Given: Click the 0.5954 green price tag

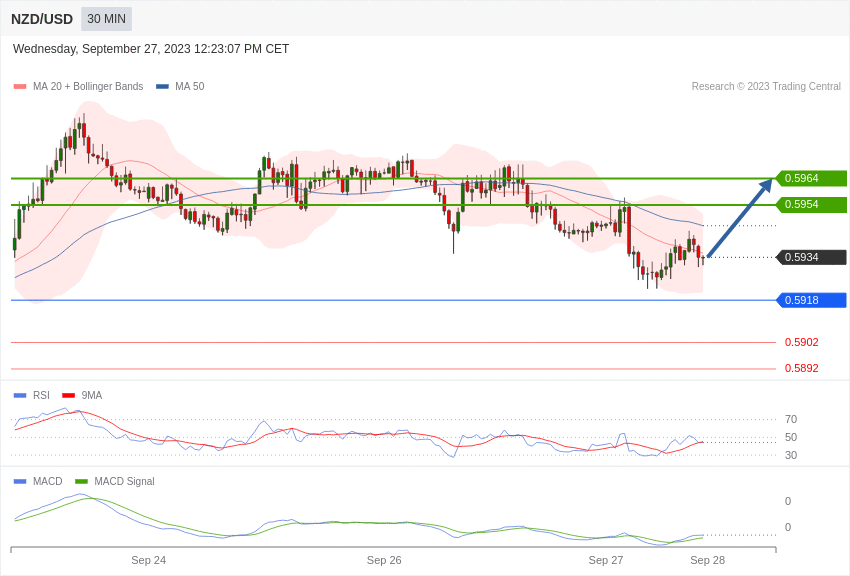Looking at the screenshot, I should (811, 205).
